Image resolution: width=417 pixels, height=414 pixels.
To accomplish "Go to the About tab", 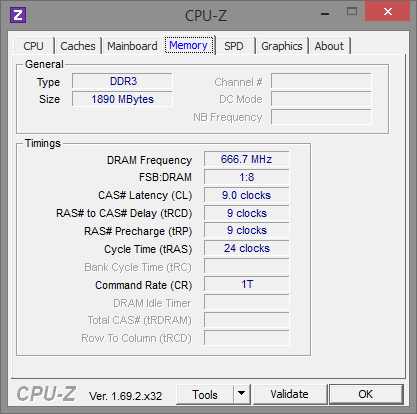I will (329, 46).
